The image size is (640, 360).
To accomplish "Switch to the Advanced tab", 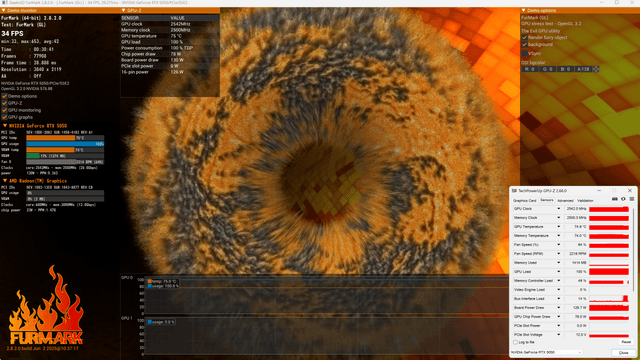I will [565, 200].
